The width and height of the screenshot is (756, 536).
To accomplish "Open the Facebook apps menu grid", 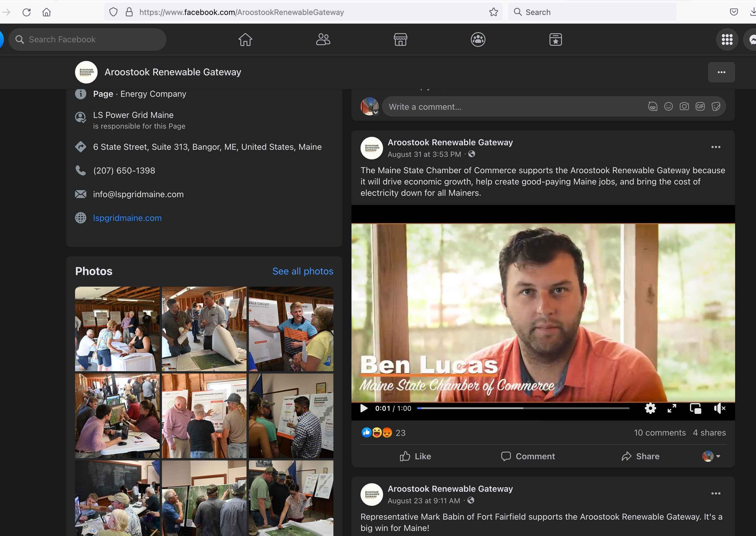I will 727,39.
